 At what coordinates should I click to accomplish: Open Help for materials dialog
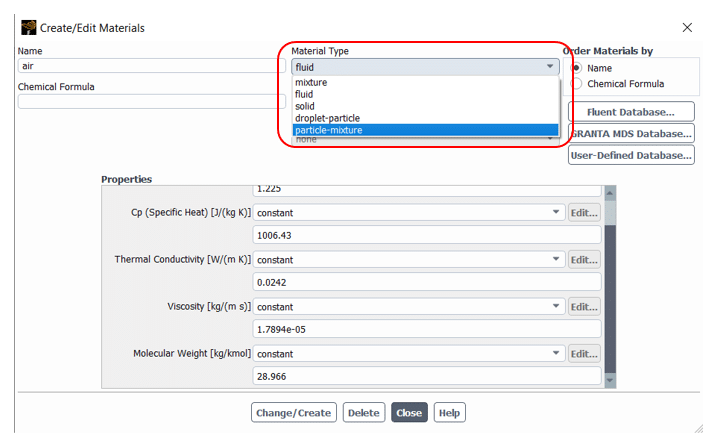point(449,412)
